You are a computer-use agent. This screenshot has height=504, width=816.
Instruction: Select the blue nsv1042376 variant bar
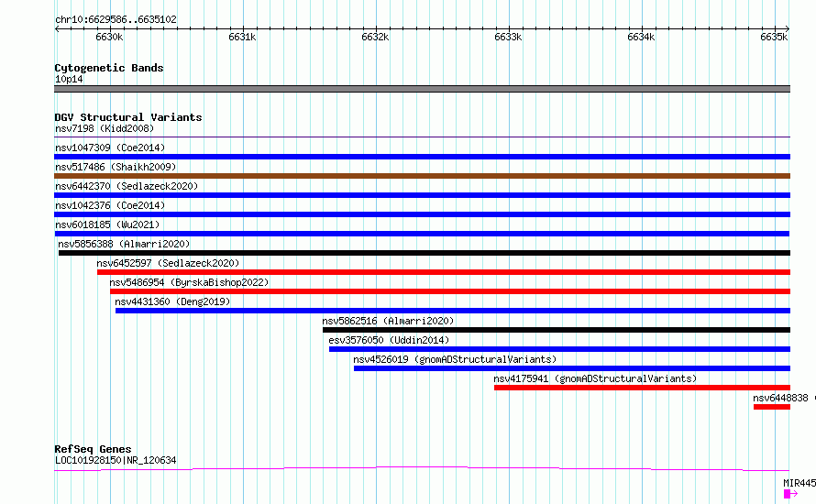[x=422, y=214]
